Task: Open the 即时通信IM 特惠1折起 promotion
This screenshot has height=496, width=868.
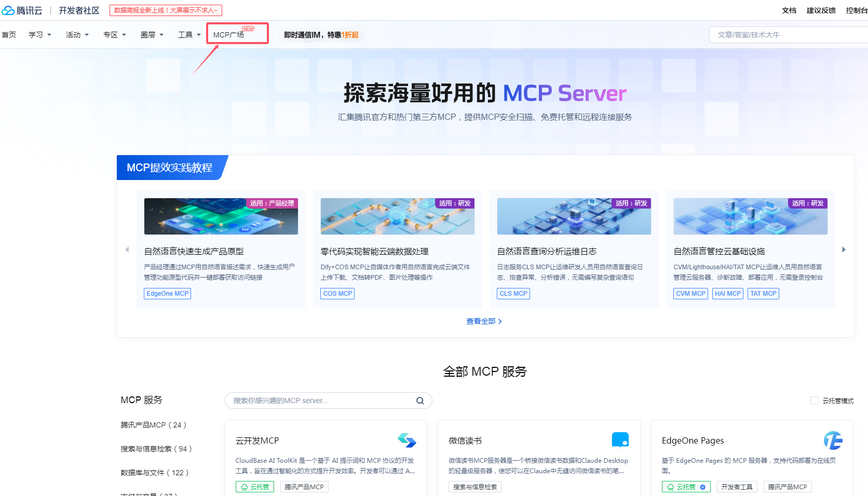Action: pos(321,35)
